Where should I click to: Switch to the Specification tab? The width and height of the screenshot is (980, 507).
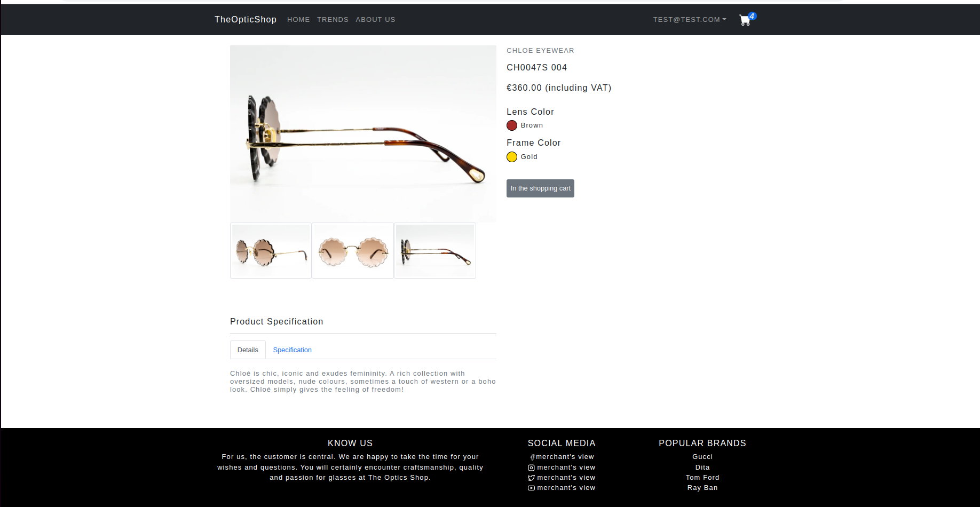click(293, 350)
